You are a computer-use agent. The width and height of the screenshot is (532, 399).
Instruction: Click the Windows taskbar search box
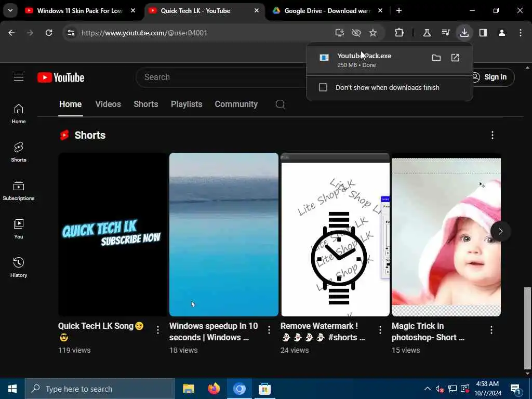click(100, 389)
